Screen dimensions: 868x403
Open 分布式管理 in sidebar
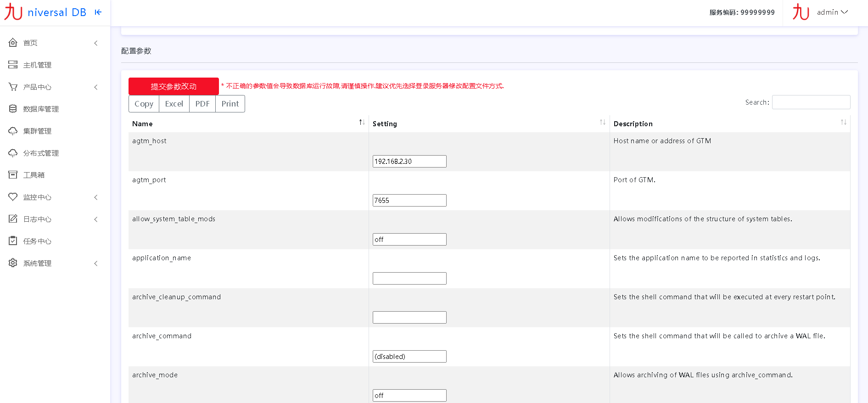(x=41, y=153)
